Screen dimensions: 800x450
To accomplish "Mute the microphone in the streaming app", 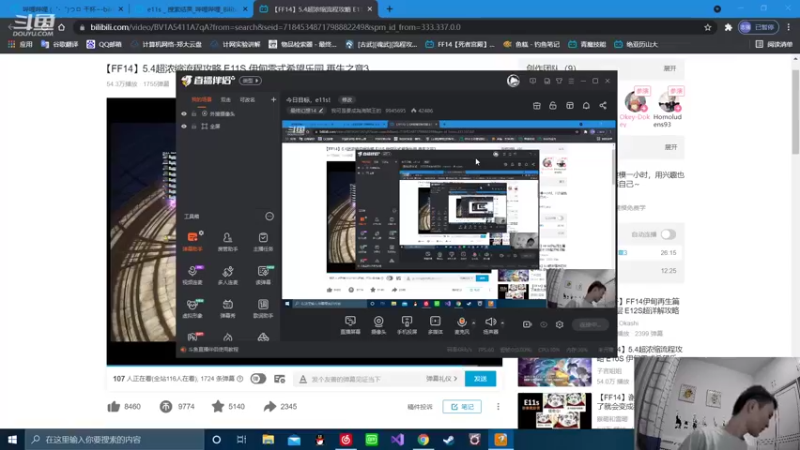I will click(x=462, y=321).
